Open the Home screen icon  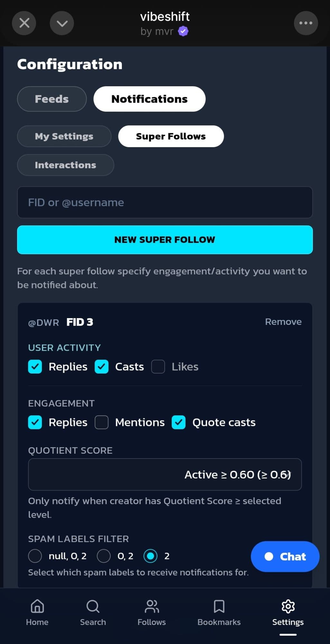coord(37,607)
